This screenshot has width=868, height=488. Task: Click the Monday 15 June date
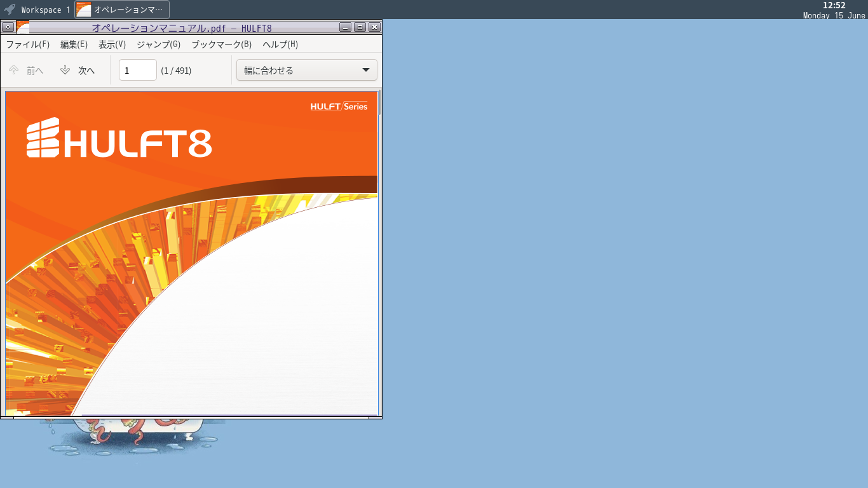[x=834, y=15]
